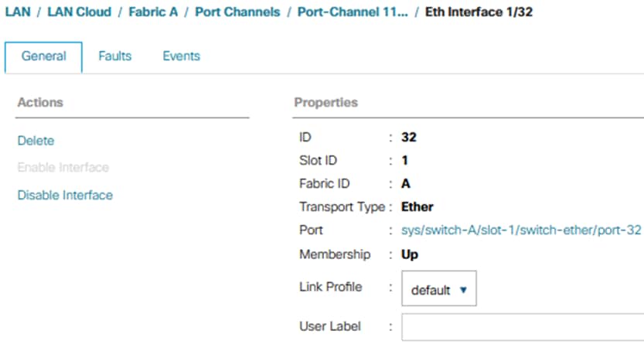Screen dimensions: 644x348
Task: Click the Membership label
Action: (x=335, y=254)
